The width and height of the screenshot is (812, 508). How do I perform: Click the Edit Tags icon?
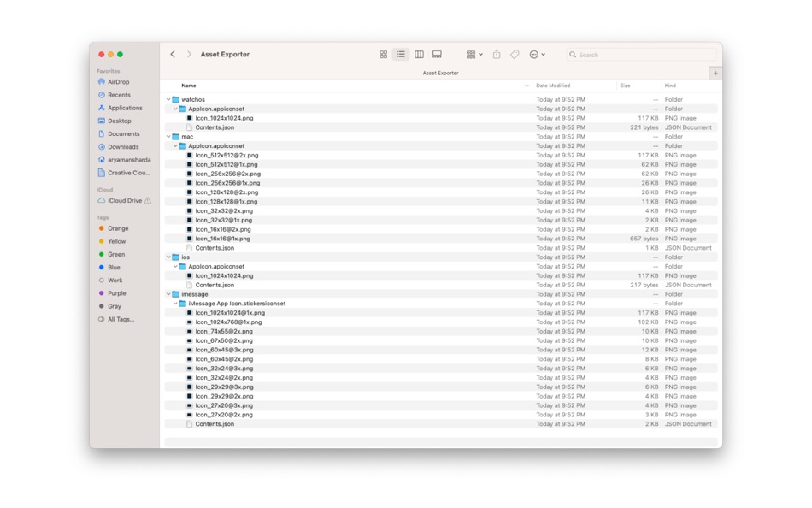pyautogui.click(x=515, y=55)
